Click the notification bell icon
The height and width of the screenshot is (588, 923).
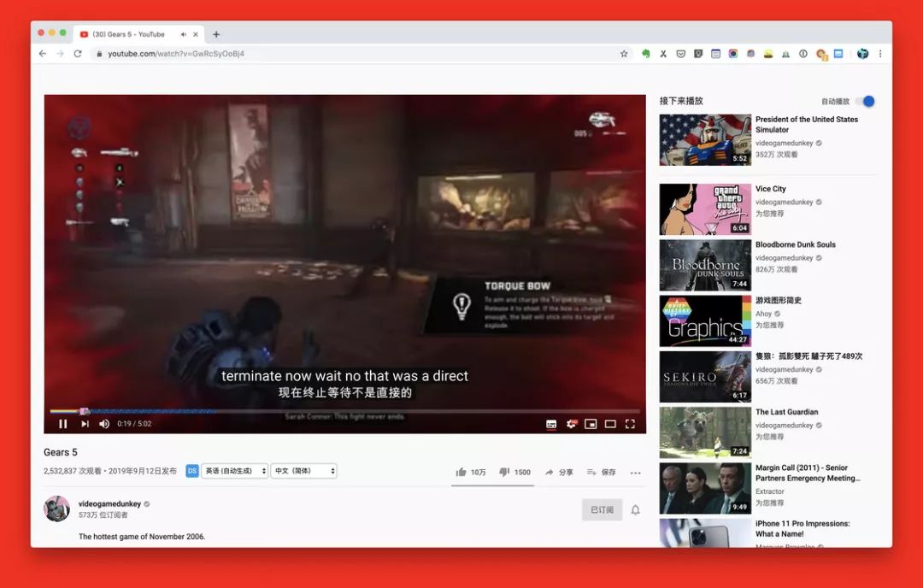(635, 509)
